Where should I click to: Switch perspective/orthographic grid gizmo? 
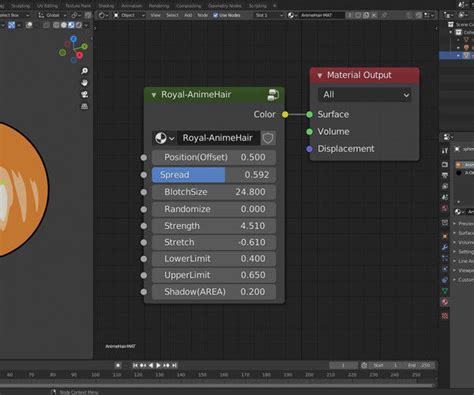pos(85,106)
